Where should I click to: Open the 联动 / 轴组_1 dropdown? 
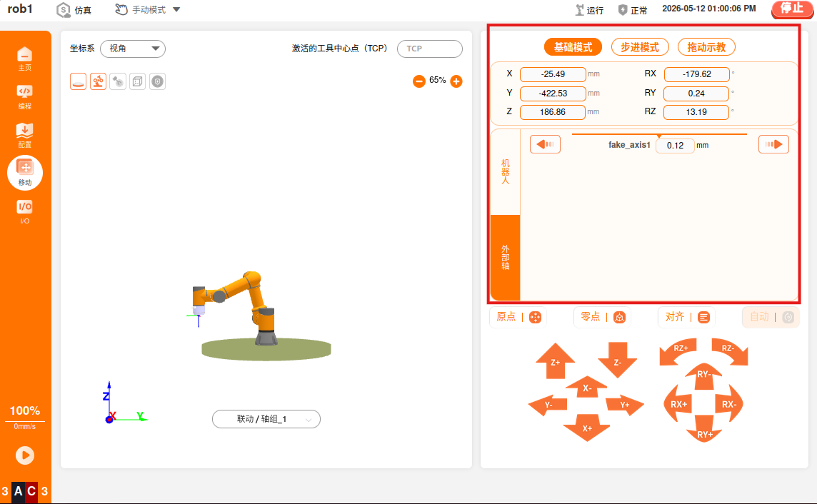point(266,419)
